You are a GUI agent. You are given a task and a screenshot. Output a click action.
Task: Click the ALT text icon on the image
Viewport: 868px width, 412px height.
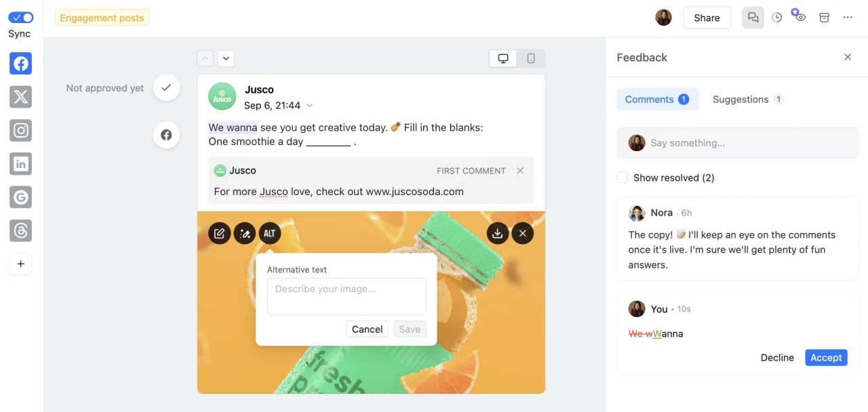tap(269, 233)
